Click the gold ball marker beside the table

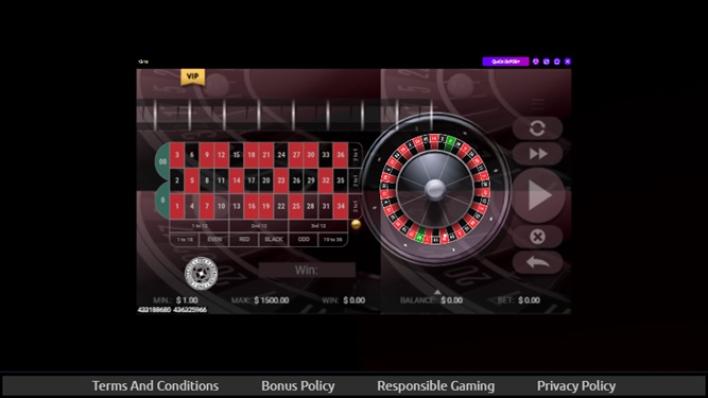(x=356, y=224)
